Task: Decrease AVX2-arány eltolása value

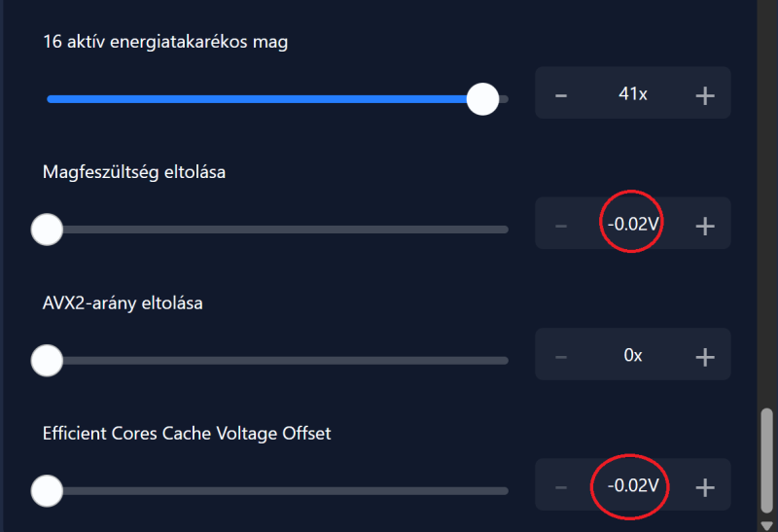Action: click(561, 356)
